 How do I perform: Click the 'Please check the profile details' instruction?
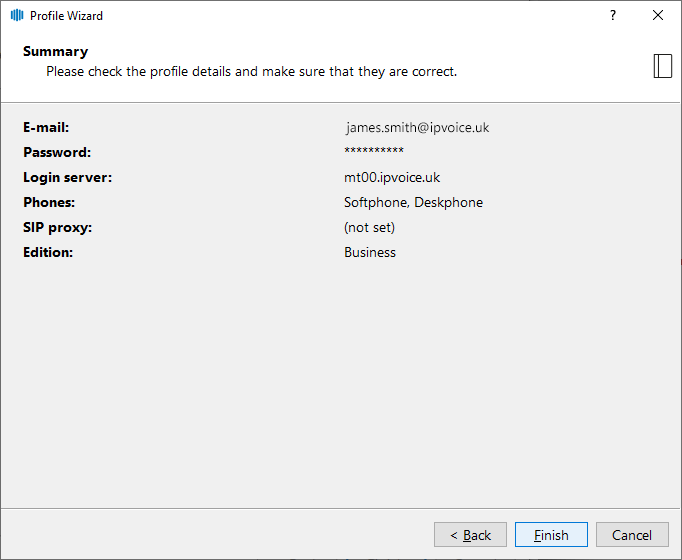[251, 72]
